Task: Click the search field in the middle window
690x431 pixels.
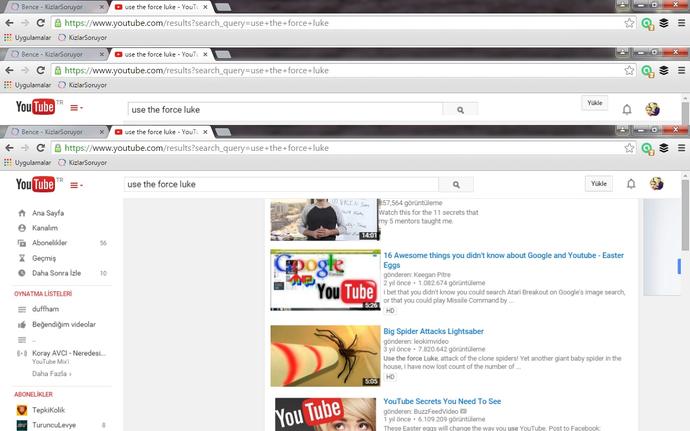Action: [285, 110]
